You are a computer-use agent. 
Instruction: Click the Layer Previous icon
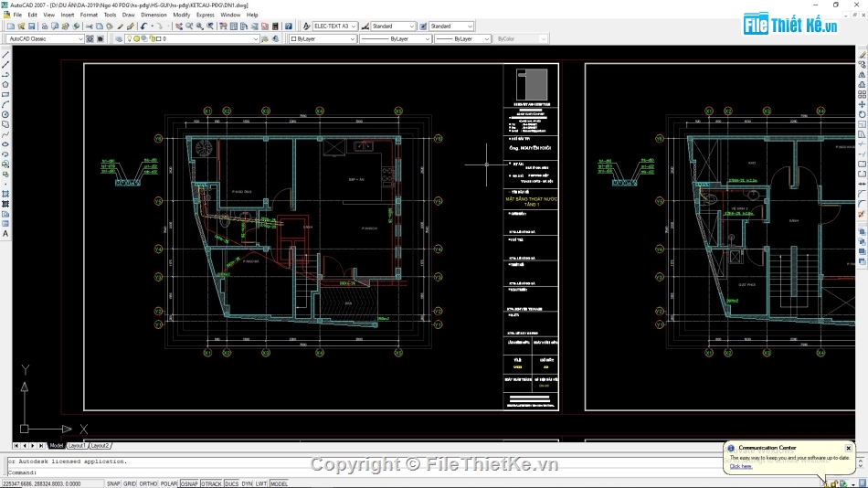click(276, 38)
